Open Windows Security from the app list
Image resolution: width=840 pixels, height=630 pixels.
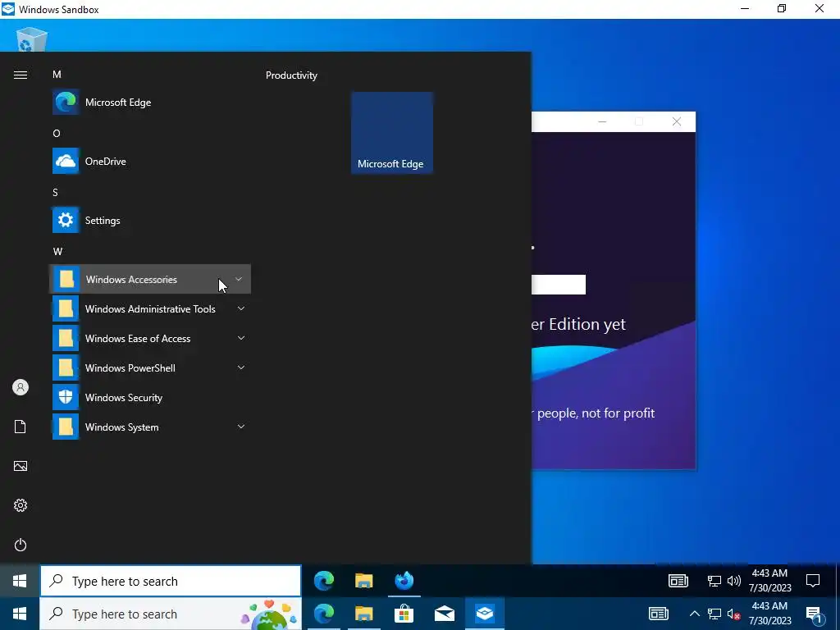pyautogui.click(x=150, y=398)
